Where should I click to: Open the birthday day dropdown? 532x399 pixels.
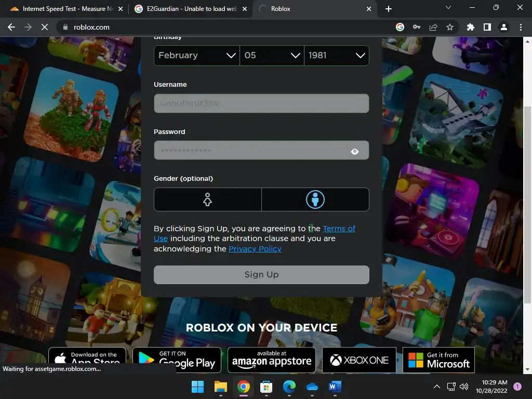272,55
